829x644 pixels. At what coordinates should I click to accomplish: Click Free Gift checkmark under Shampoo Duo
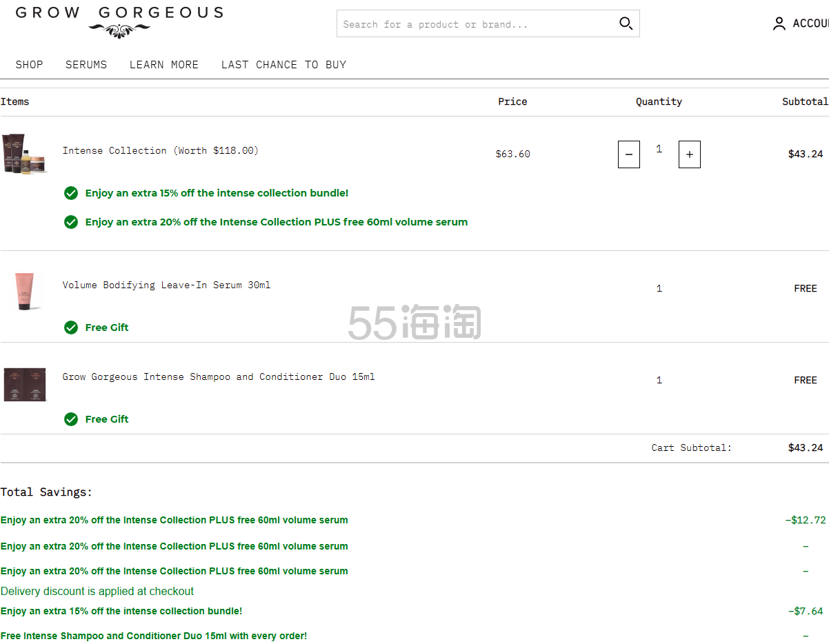[x=71, y=419]
